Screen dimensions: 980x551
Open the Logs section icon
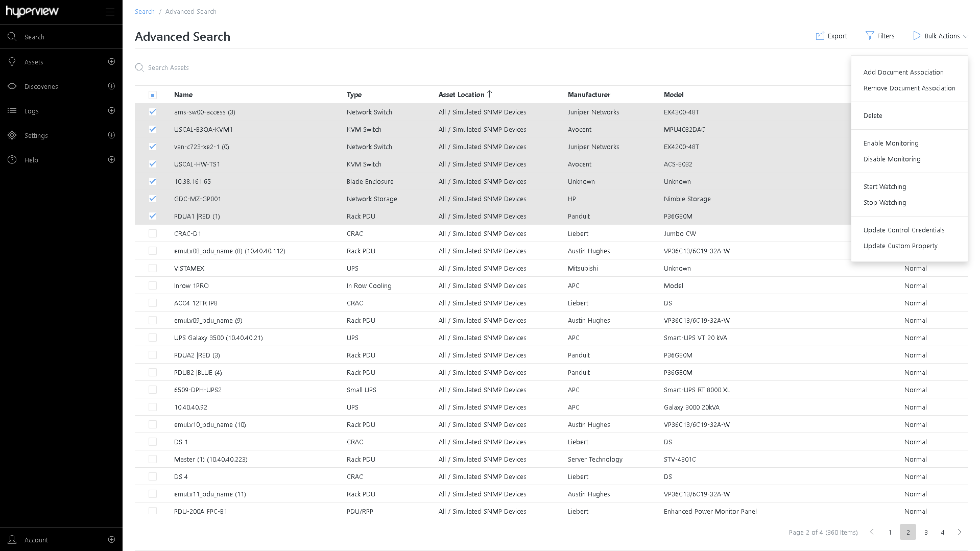tap(12, 111)
